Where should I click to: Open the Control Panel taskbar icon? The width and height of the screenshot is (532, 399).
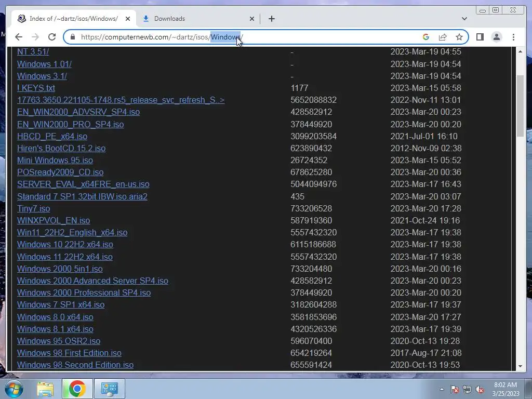(109, 389)
